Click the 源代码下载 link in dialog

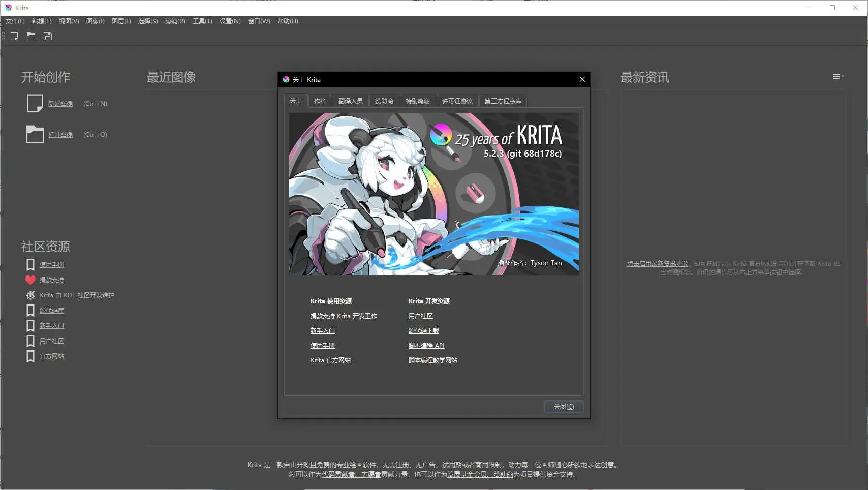click(x=424, y=331)
